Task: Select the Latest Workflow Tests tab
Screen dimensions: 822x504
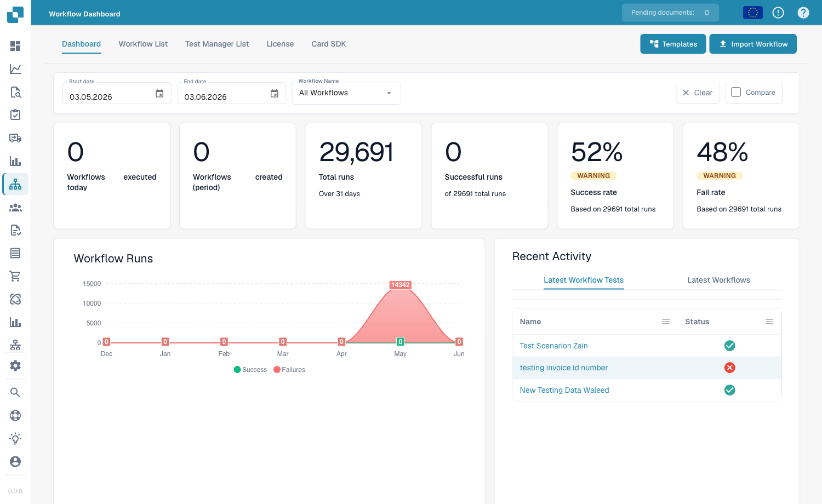Action: click(584, 280)
